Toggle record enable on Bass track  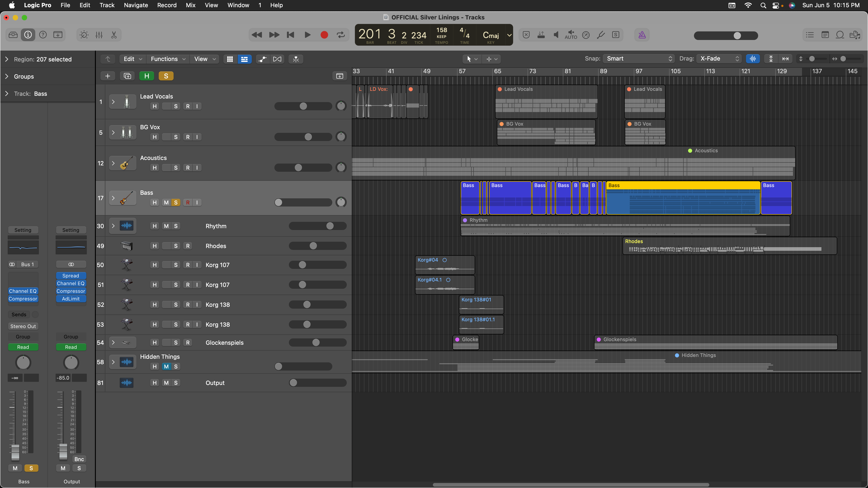pyautogui.click(x=188, y=202)
